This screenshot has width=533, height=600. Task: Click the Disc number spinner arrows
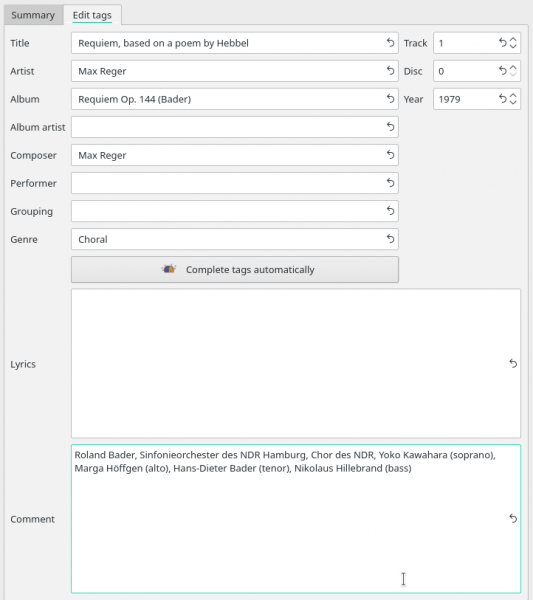[513, 71]
